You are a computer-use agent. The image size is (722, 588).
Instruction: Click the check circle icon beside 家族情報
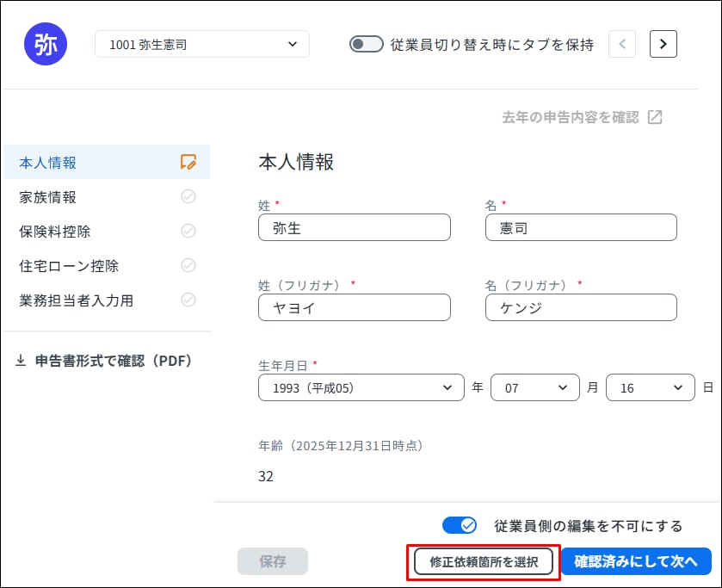(x=188, y=196)
